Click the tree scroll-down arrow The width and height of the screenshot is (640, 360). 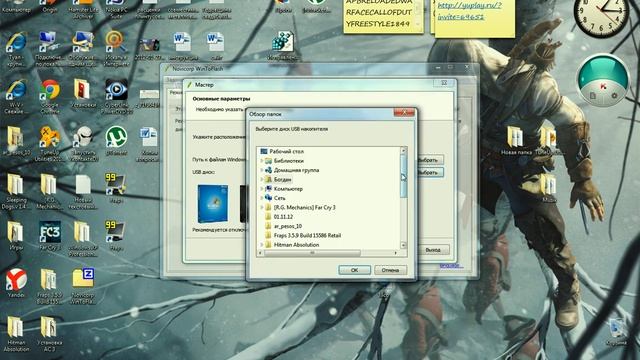[x=404, y=245]
